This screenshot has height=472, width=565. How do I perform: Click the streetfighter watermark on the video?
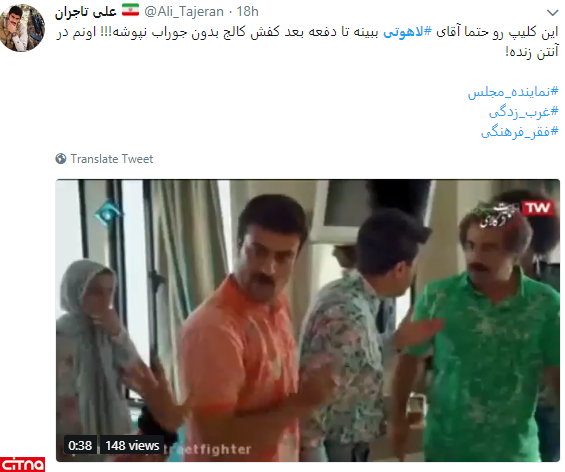tap(207, 449)
